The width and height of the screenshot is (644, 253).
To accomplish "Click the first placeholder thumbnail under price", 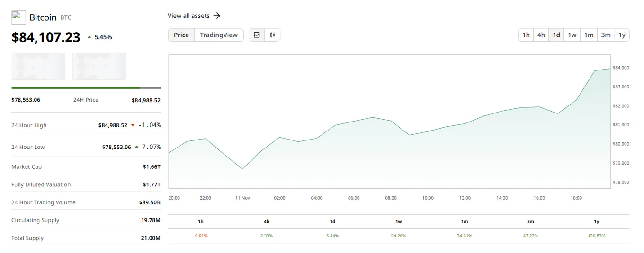I will coord(38,66).
